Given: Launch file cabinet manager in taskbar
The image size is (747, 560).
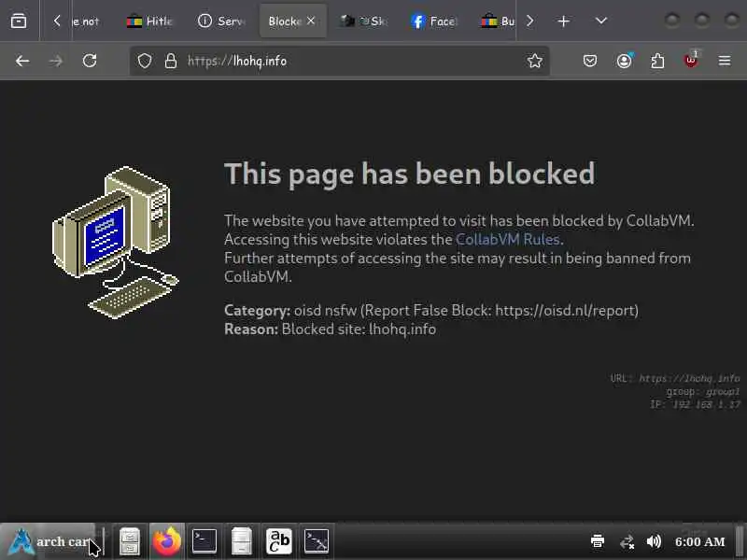Looking at the screenshot, I should point(130,541).
